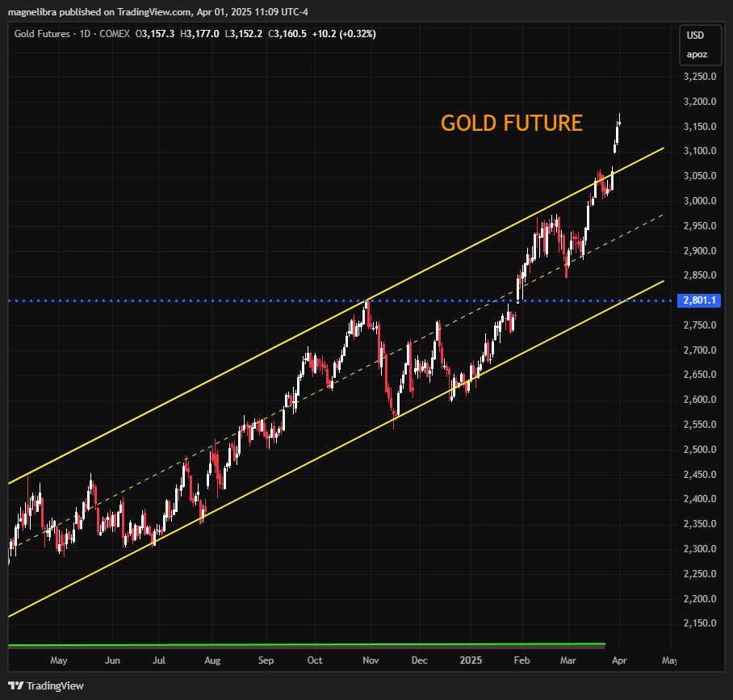733x700 pixels.
Task: Click the Nov label on time axis
Action: click(371, 660)
